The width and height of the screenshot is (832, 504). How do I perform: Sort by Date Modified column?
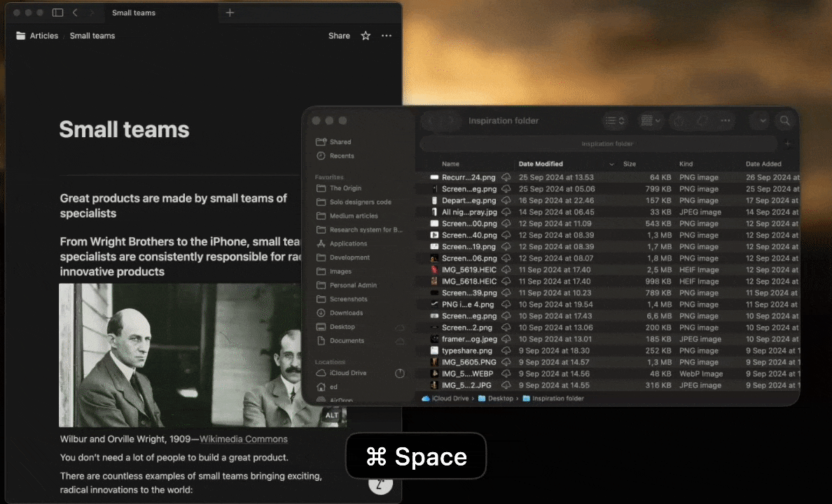pyautogui.click(x=541, y=164)
